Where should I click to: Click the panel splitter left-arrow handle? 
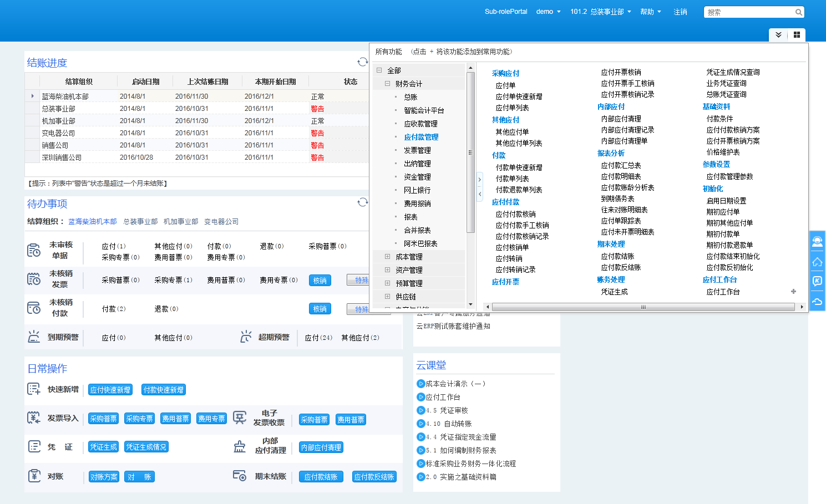480,194
